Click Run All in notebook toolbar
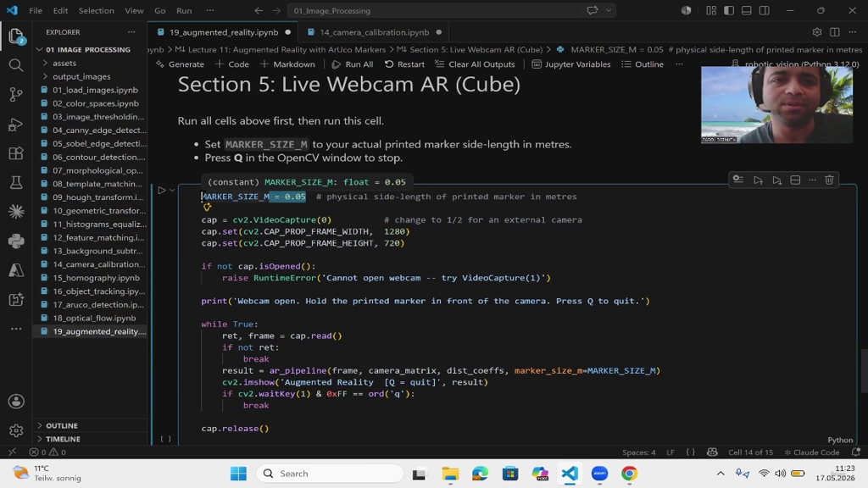This screenshot has height=488, width=868. click(x=352, y=64)
